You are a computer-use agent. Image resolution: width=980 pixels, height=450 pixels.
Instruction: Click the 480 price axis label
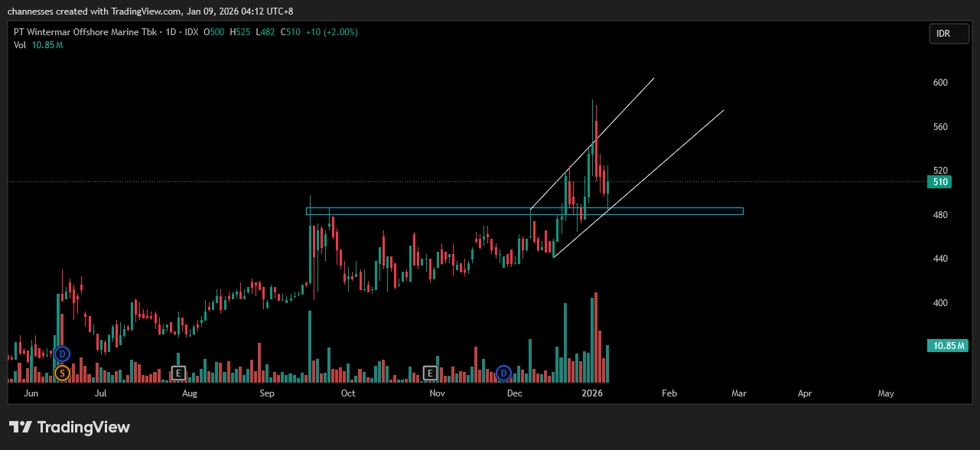click(940, 215)
